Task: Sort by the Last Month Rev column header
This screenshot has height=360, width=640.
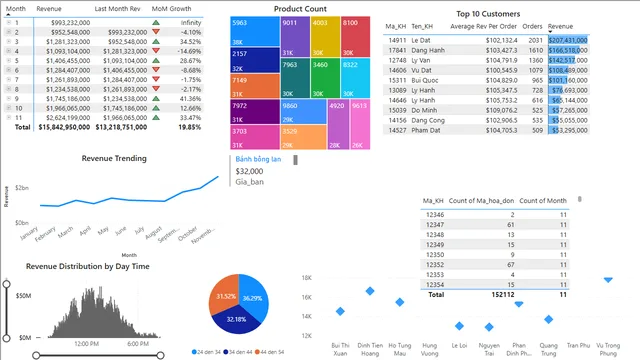Action: tap(117, 9)
